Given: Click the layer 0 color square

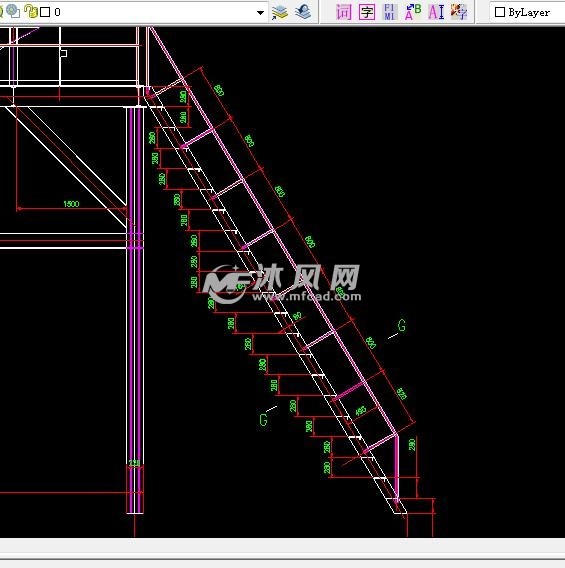Looking at the screenshot, I should tap(45, 12).
